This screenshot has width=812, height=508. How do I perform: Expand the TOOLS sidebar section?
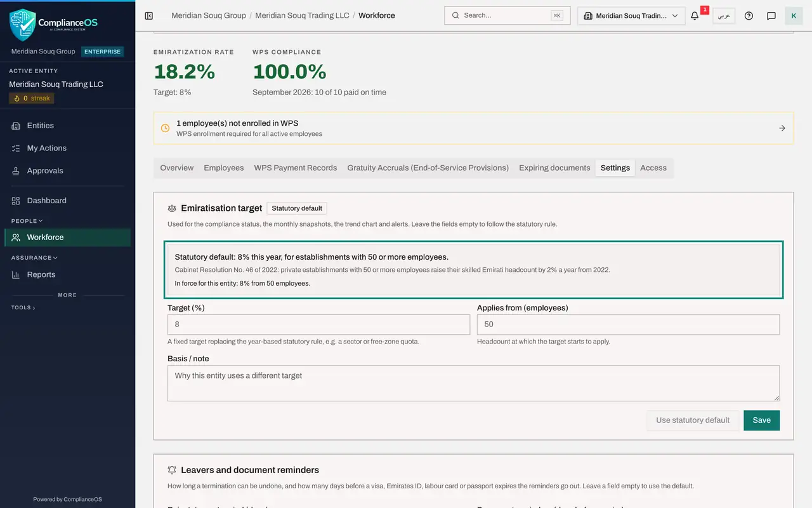click(x=23, y=307)
